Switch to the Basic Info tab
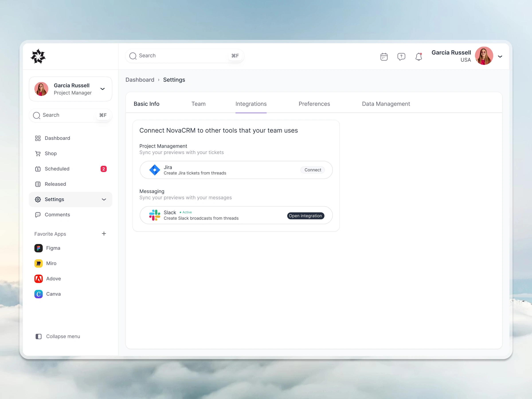The image size is (532, 399). pyautogui.click(x=147, y=104)
